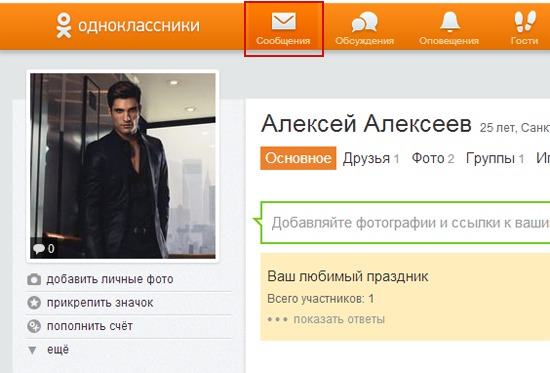Select the Основное tab

298,158
